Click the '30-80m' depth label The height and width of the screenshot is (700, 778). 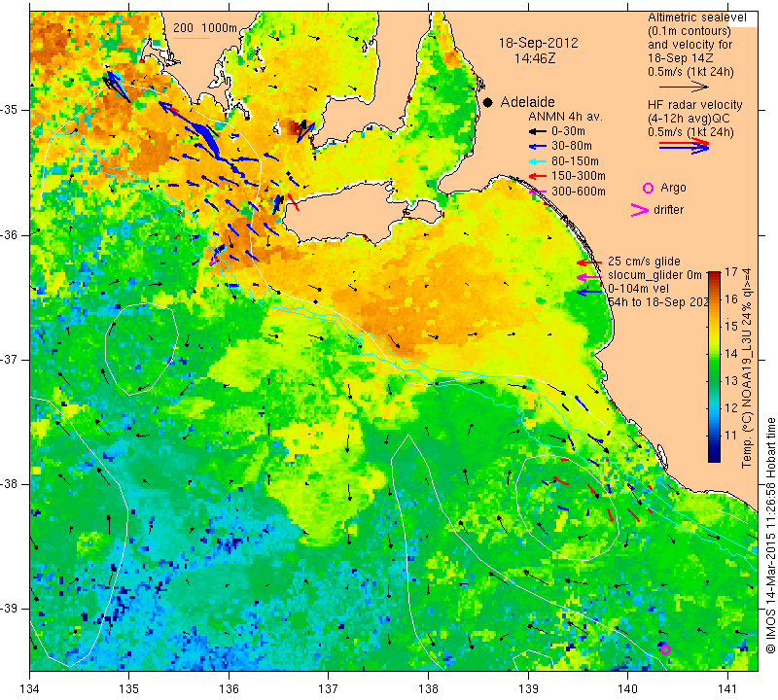572,146
